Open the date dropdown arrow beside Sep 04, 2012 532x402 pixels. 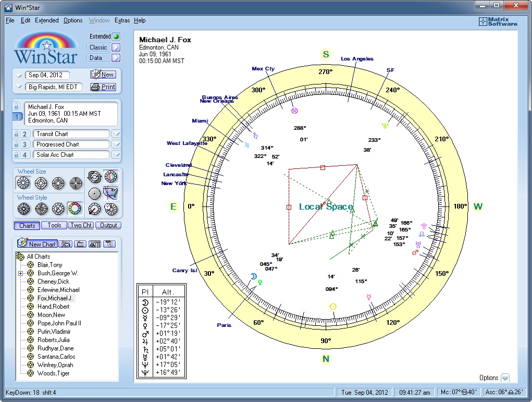pyautogui.click(x=19, y=76)
